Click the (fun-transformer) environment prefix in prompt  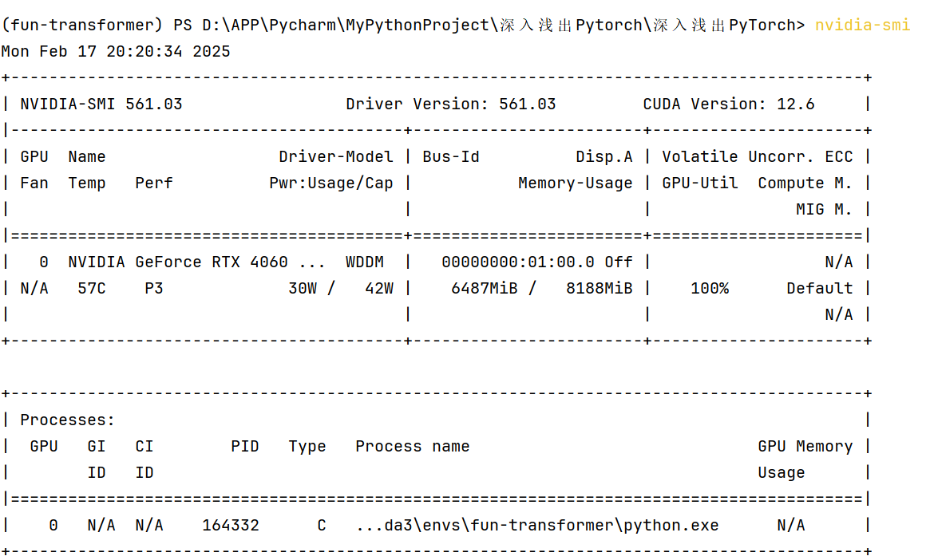83,25
